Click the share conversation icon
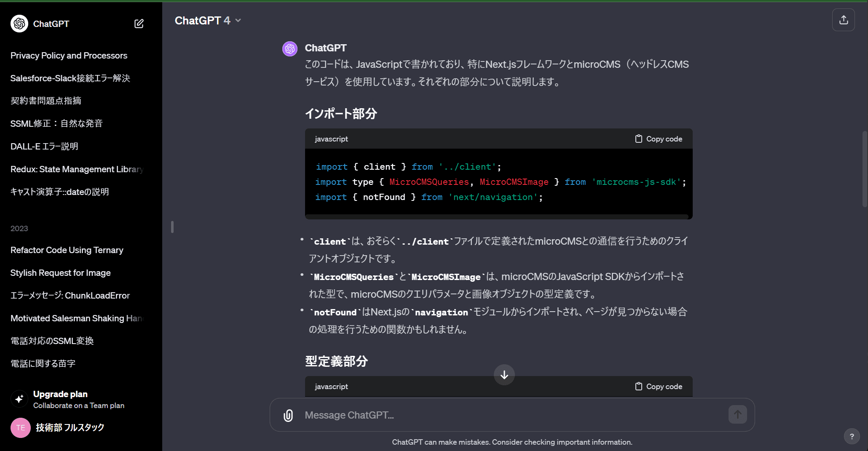 [x=843, y=20]
